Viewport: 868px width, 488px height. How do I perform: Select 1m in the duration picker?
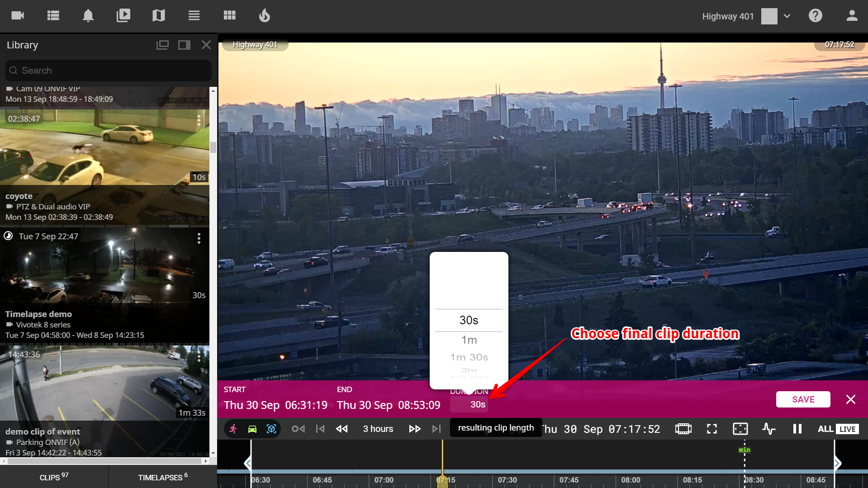coord(469,340)
